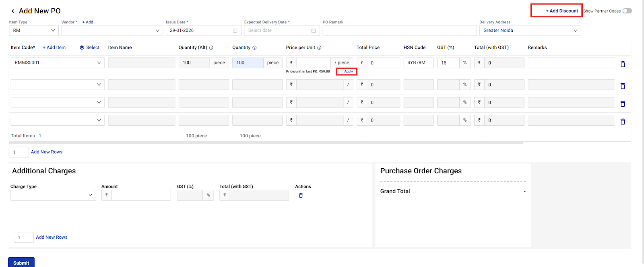The width and height of the screenshot is (644, 267).
Task: Toggle Show Partner Codes switch
Action: [x=627, y=11]
